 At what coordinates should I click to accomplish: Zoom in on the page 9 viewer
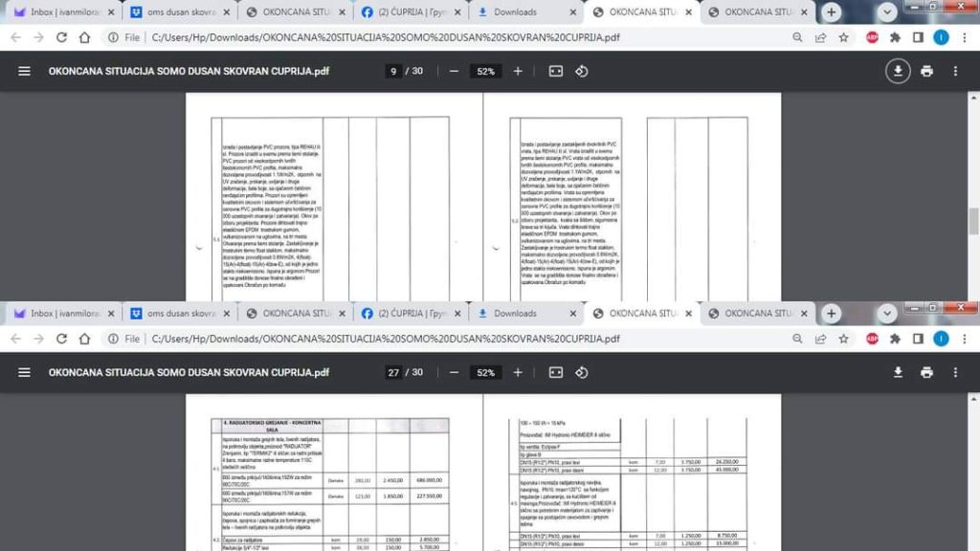point(518,72)
